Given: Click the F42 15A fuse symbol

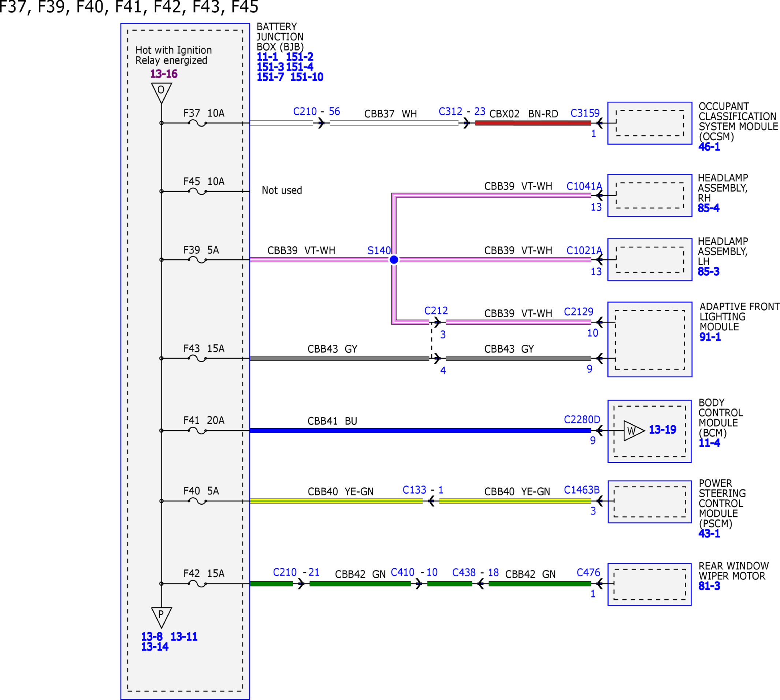Looking at the screenshot, I should (x=197, y=584).
